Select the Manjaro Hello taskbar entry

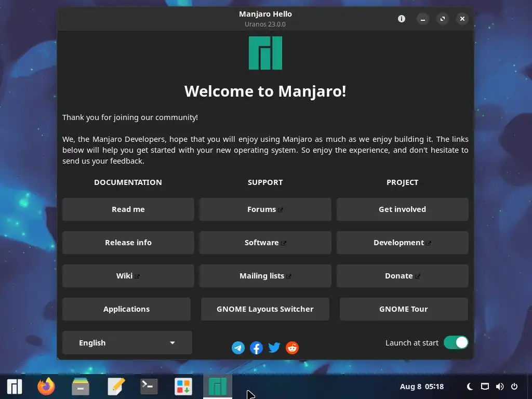218,387
